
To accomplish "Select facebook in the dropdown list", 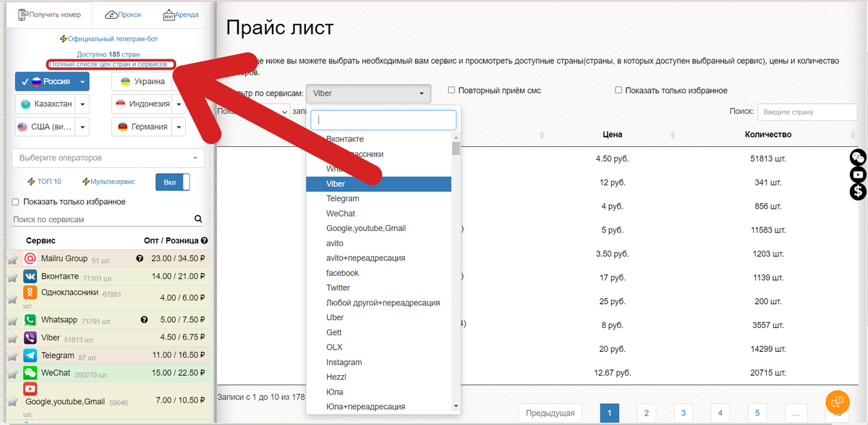I will tap(379, 273).
